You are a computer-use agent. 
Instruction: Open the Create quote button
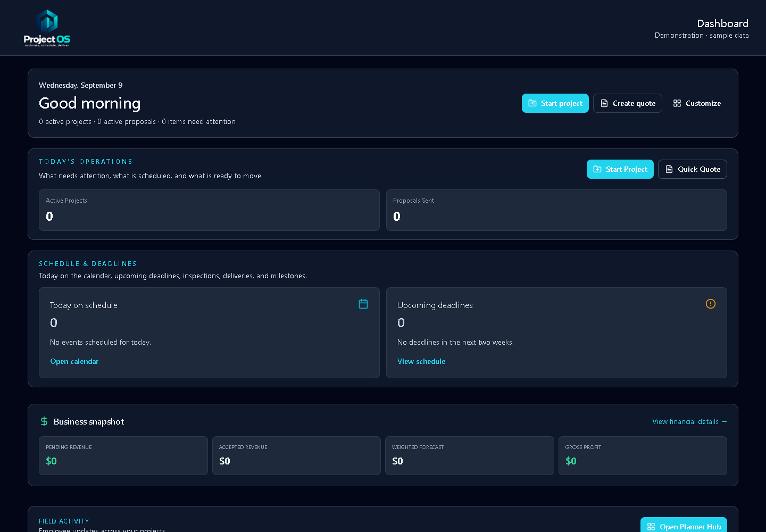point(628,103)
